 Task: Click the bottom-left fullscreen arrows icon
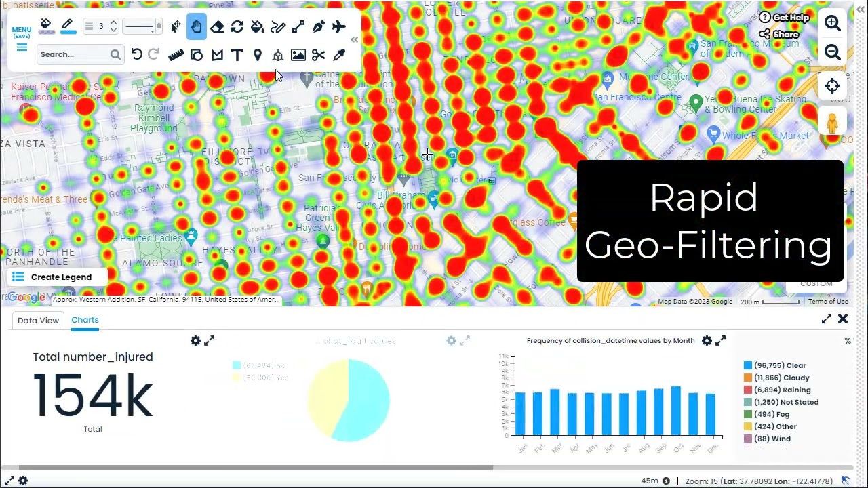9,481
